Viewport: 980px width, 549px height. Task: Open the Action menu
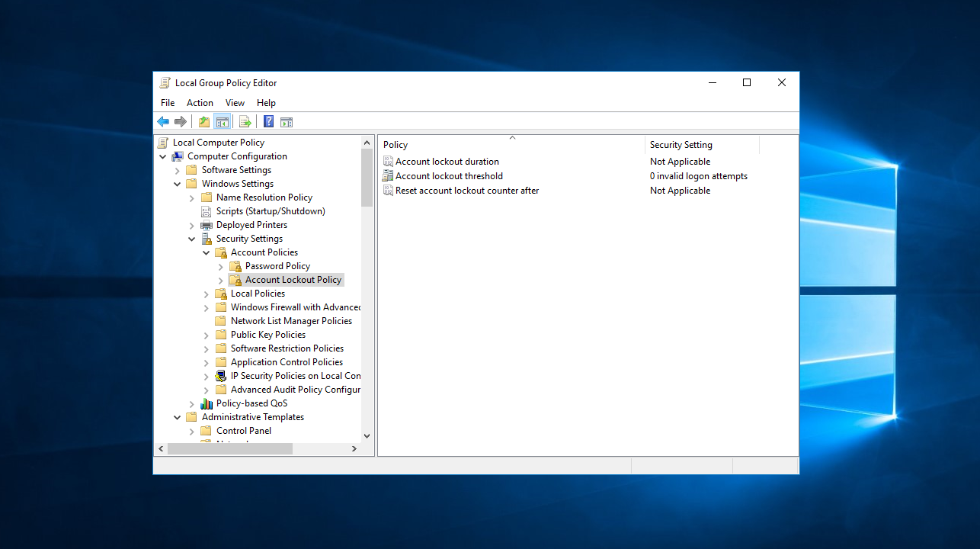[x=200, y=103]
